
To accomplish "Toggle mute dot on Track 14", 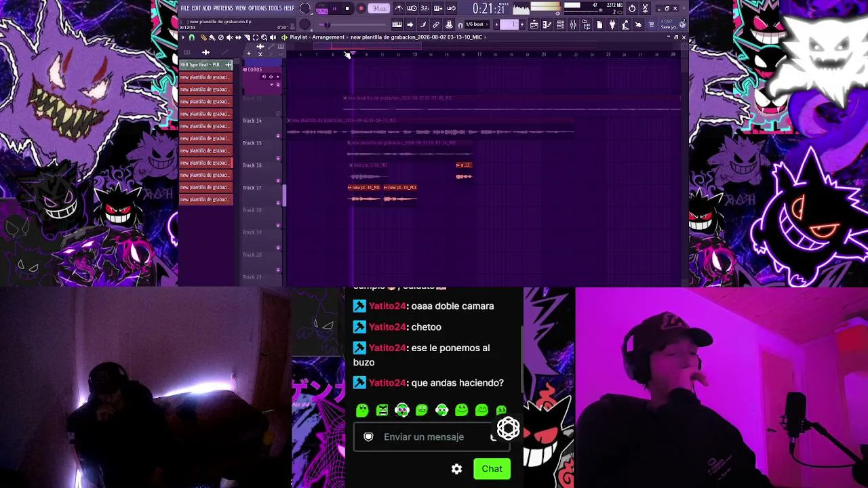I will [x=278, y=136].
